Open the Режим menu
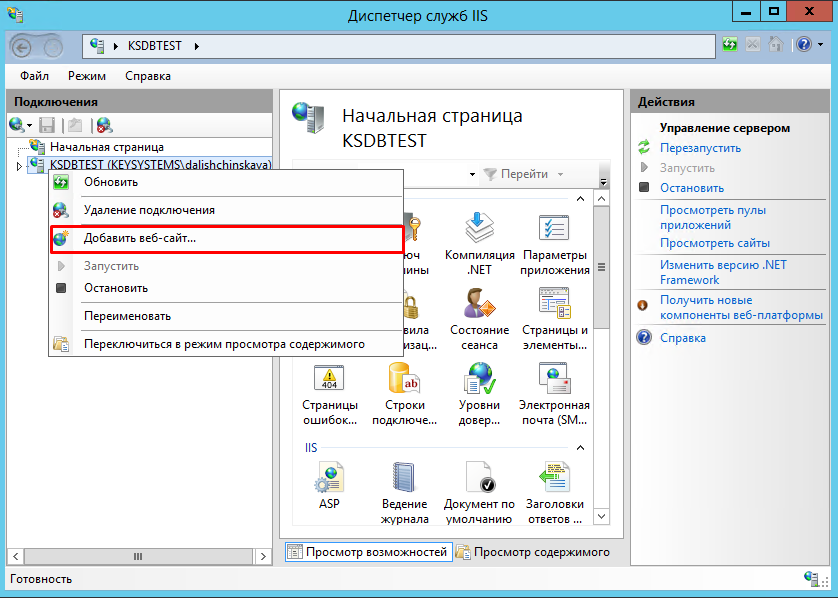Screen dimensions: 838x598 coord(87,76)
